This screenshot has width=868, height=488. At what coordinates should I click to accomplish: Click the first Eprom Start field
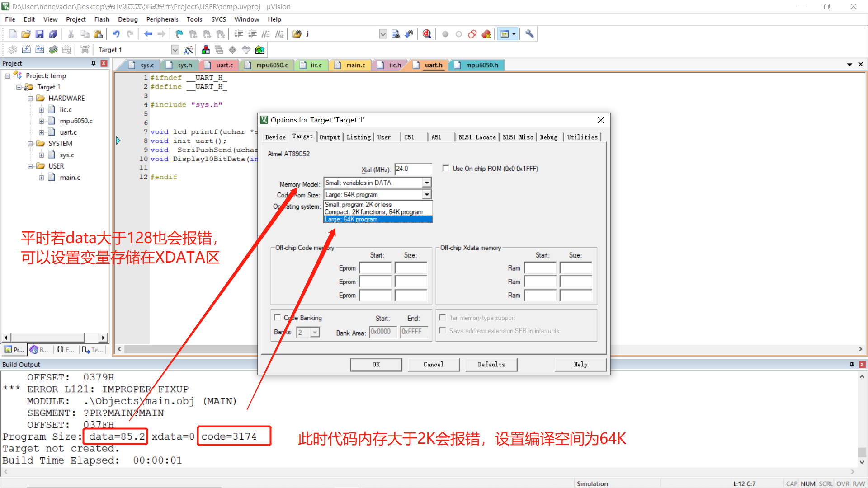tap(375, 268)
